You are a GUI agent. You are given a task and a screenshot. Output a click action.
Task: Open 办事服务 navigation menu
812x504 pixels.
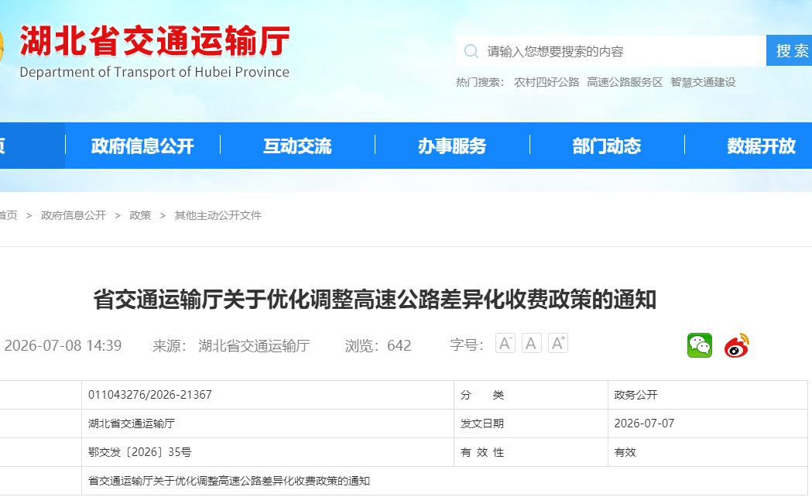452,146
